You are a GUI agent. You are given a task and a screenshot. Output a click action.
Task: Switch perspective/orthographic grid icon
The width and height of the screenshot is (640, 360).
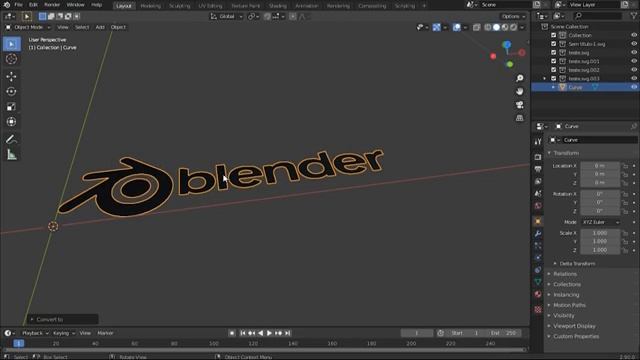click(x=520, y=118)
